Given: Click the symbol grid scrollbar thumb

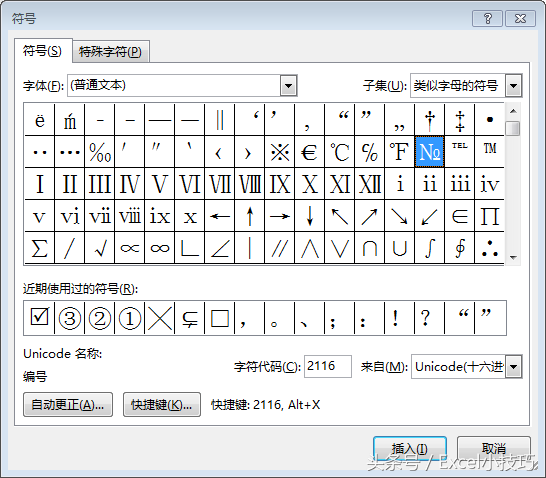Looking at the screenshot, I should pyautogui.click(x=513, y=128).
